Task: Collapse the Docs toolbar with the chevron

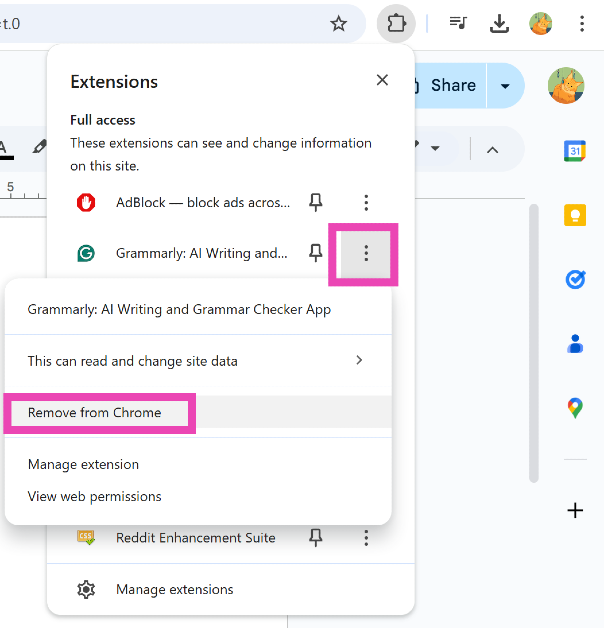Action: (x=492, y=149)
